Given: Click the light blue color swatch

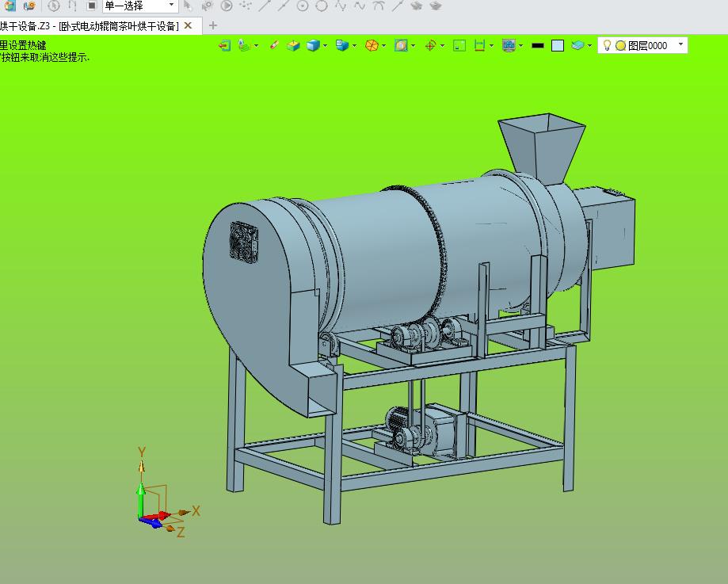Looking at the screenshot, I should click(558, 45).
